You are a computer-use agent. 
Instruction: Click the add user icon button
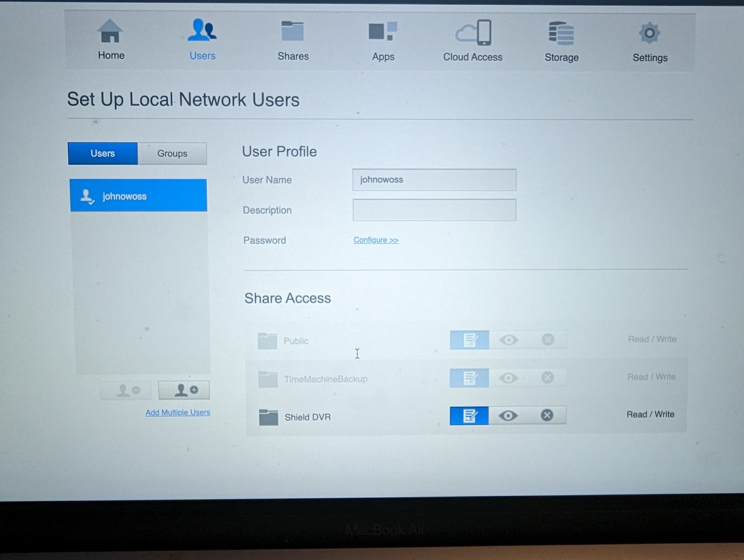tap(184, 390)
